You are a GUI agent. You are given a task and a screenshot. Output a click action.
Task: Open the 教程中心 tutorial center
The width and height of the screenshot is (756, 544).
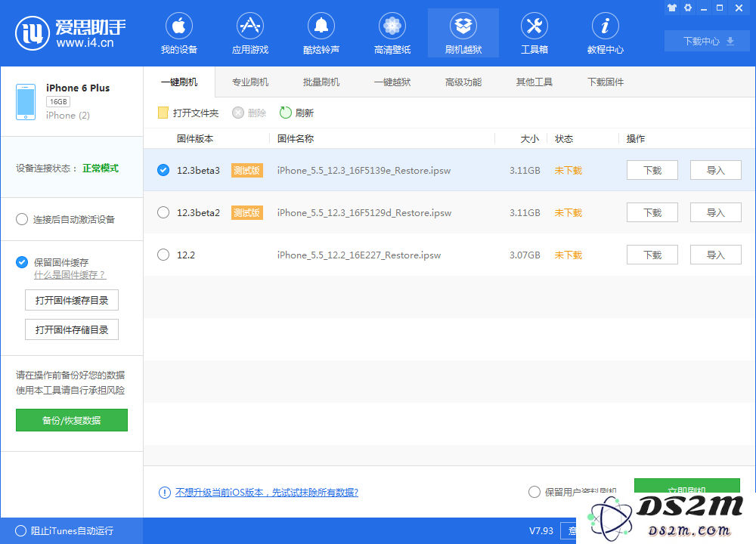click(x=605, y=34)
